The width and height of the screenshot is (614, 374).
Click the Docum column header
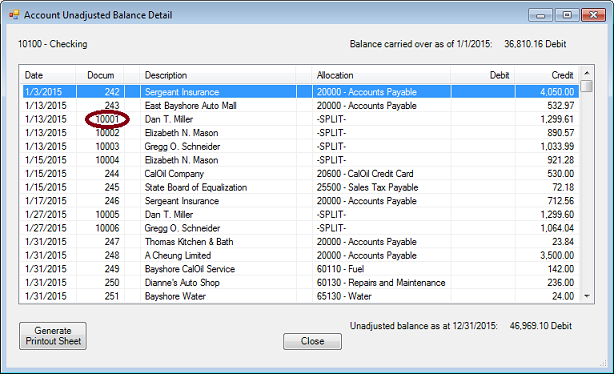click(x=100, y=75)
